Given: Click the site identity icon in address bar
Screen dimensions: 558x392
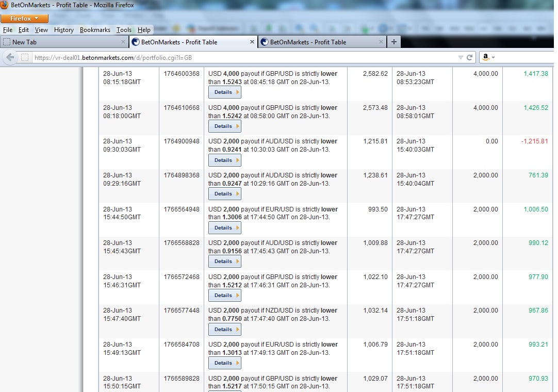Looking at the screenshot, I should (25, 57).
